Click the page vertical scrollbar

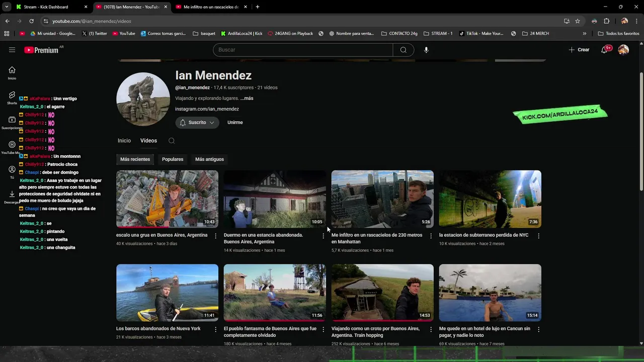click(x=641, y=131)
